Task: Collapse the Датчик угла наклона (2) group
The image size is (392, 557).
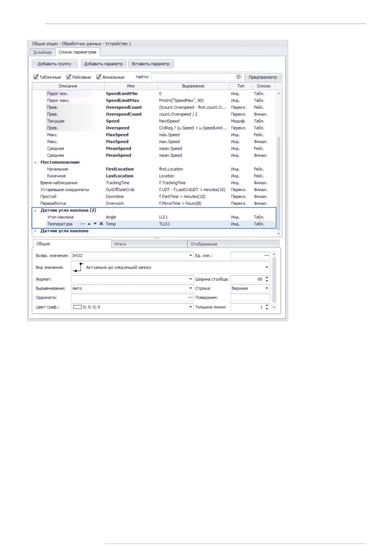Action: [36, 210]
